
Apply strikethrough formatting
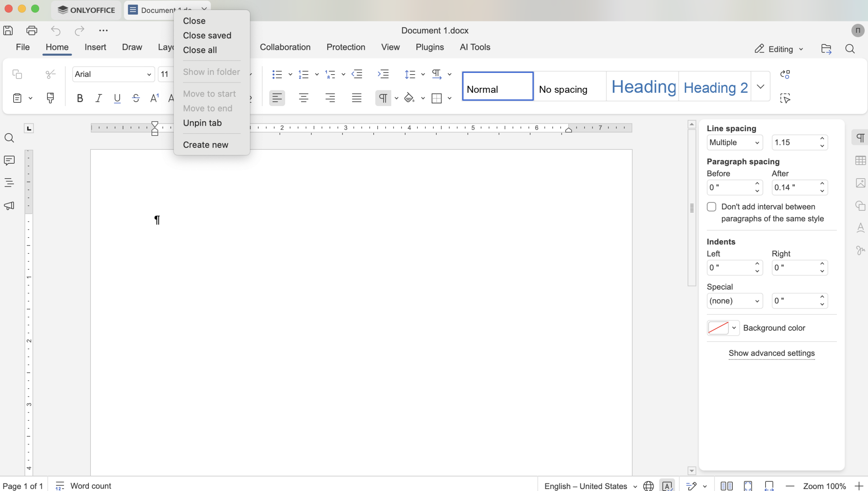pyautogui.click(x=136, y=98)
